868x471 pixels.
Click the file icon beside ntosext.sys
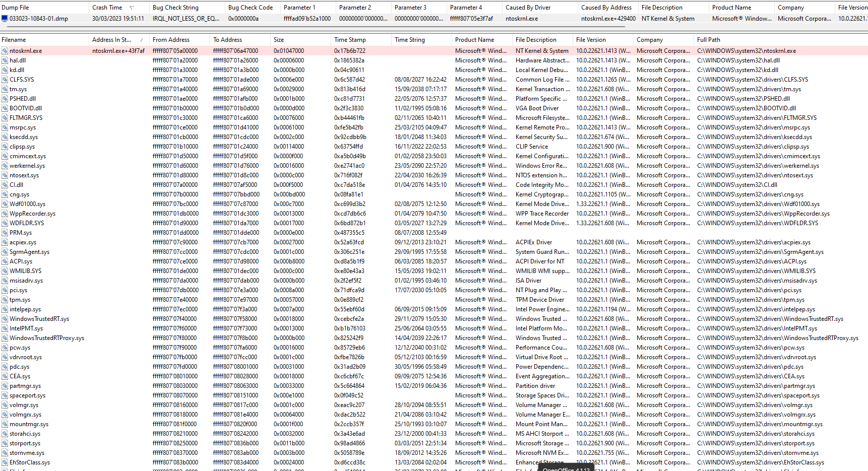[x=5, y=175]
